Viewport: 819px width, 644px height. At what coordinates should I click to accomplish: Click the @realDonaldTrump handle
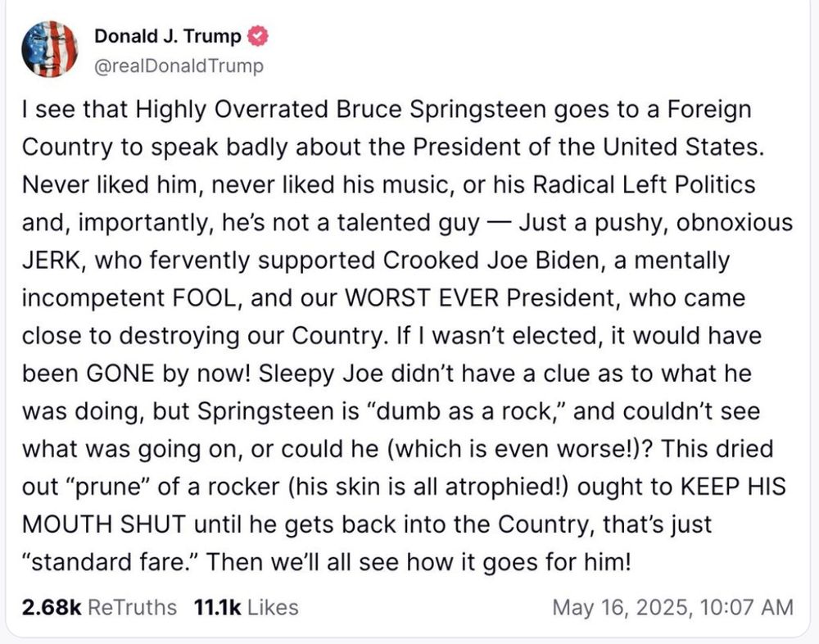click(179, 66)
